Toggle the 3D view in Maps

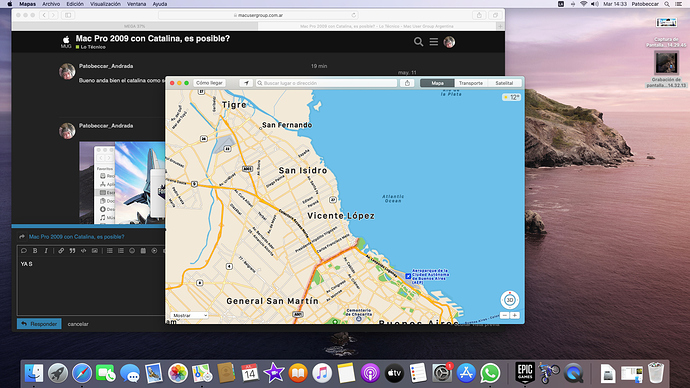tap(510, 300)
